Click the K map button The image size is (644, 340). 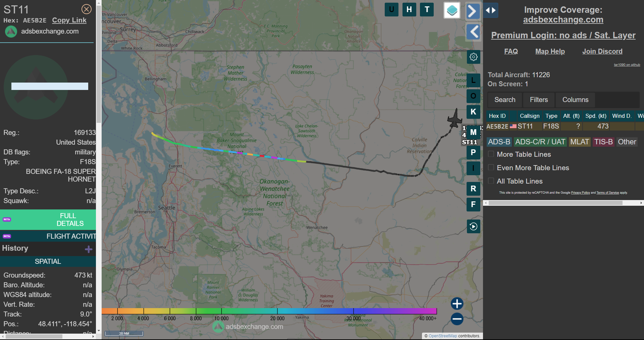click(x=473, y=112)
